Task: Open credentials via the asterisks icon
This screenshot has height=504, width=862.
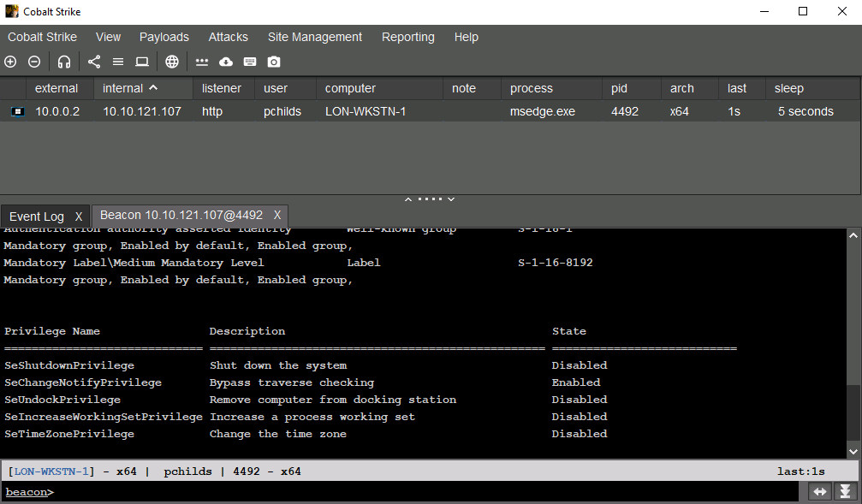Action: (202, 62)
